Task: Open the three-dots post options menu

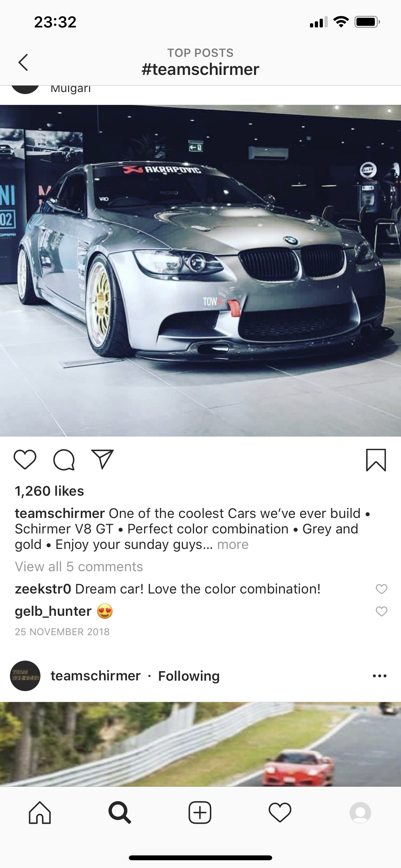Action: [380, 676]
